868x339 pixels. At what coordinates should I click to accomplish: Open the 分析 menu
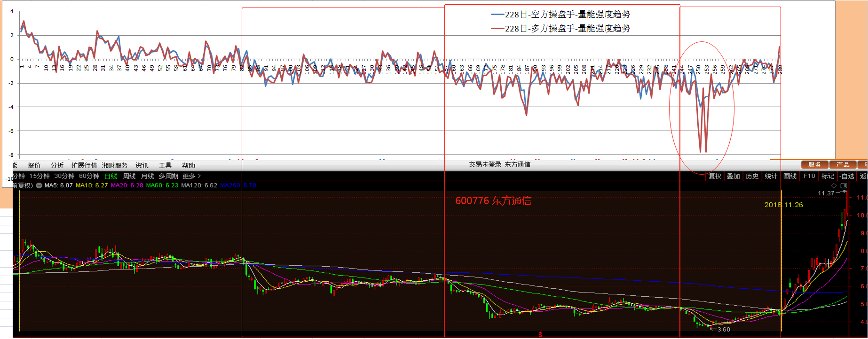pos(57,165)
